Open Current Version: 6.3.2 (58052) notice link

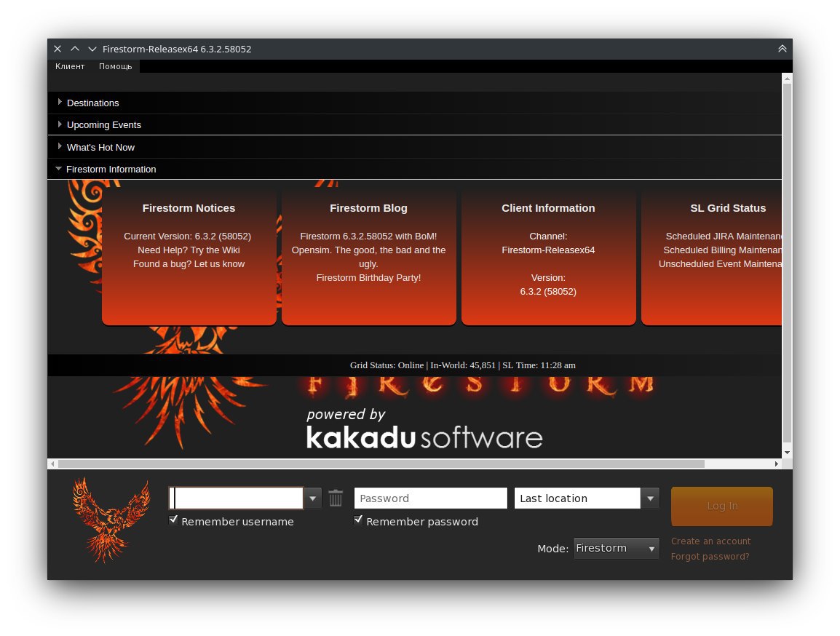pos(188,236)
